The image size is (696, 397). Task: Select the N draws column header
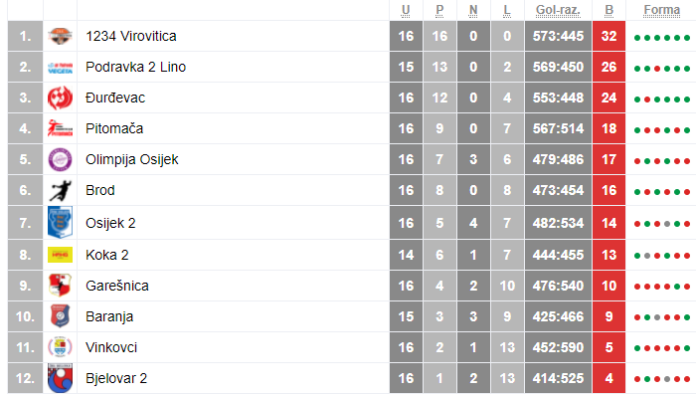(473, 10)
